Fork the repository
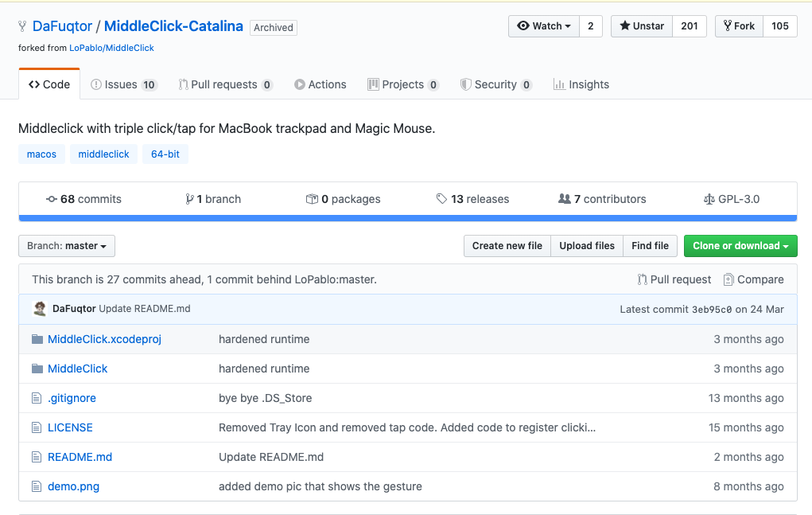This screenshot has height=515, width=812. pyautogui.click(x=739, y=26)
